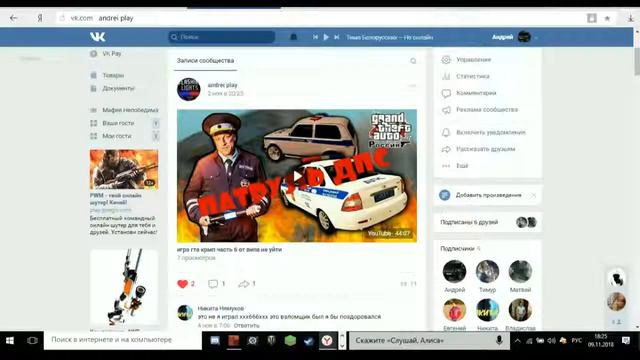Open the weapon ad thumbnail in sidebar

coord(124,287)
